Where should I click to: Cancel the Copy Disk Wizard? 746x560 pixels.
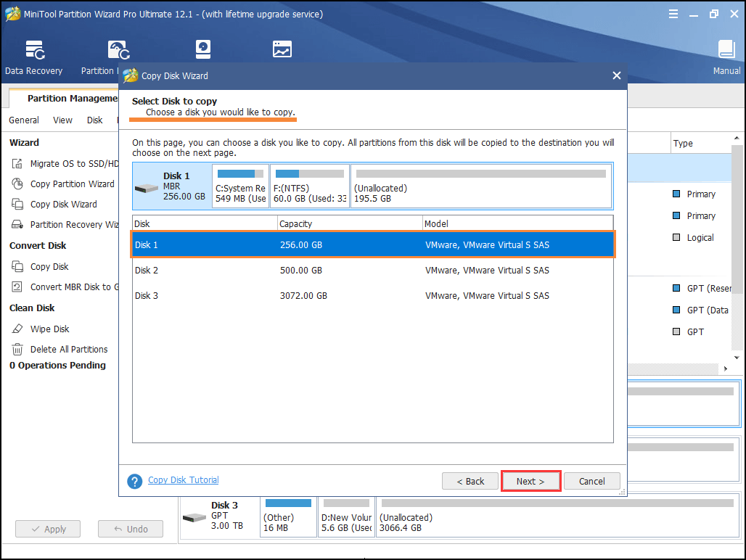[592, 481]
